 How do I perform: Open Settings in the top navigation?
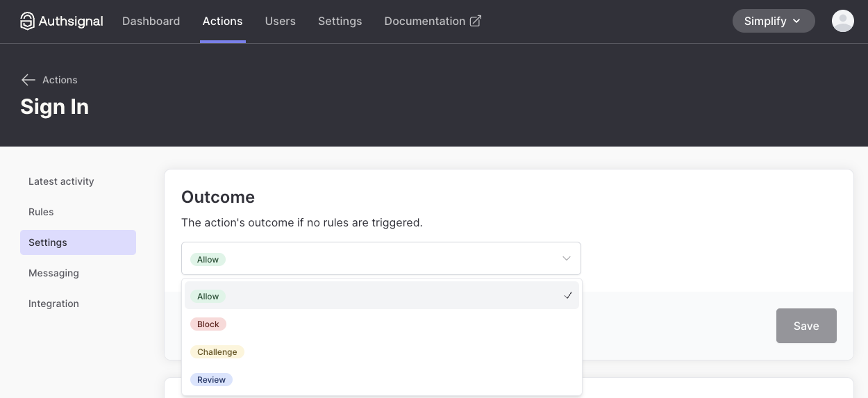click(x=340, y=21)
